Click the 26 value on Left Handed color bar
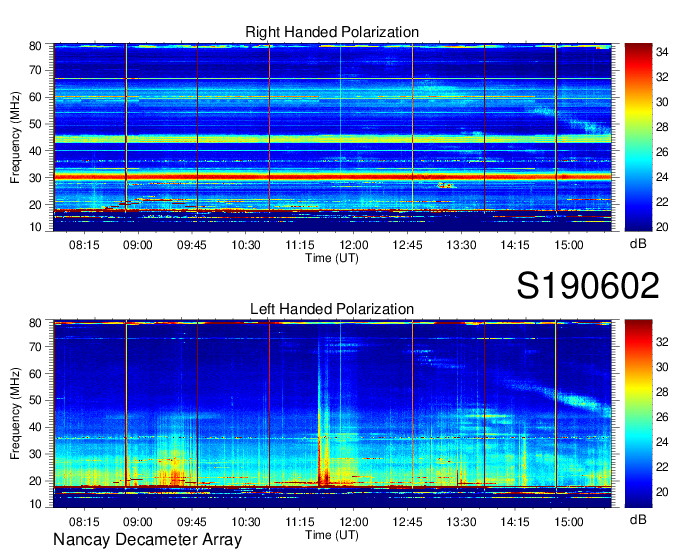The height and width of the screenshot is (552, 680). click(662, 417)
